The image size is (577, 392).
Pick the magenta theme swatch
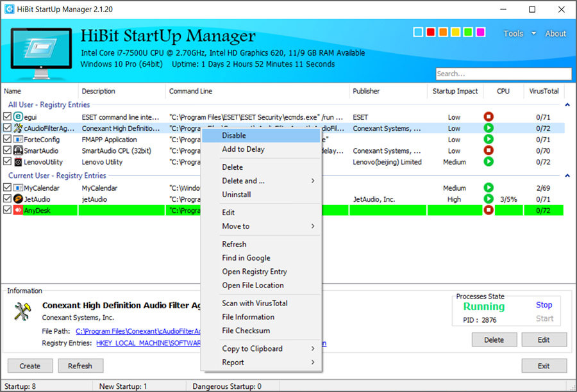click(x=481, y=33)
